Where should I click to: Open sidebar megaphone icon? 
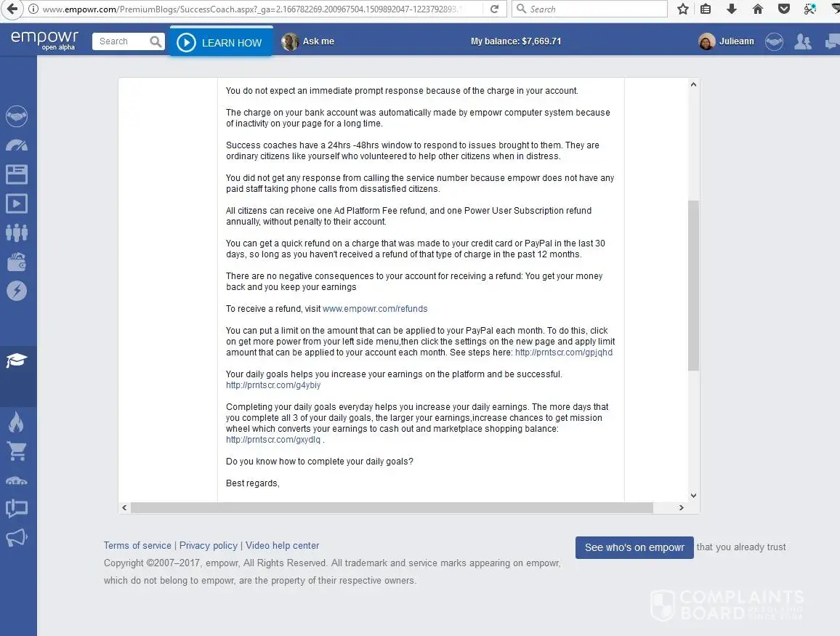tap(17, 537)
